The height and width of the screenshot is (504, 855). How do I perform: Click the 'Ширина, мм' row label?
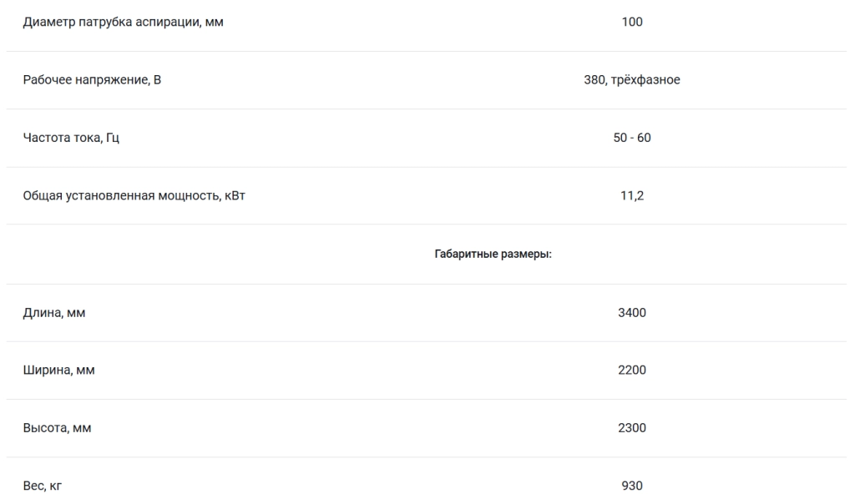(59, 370)
